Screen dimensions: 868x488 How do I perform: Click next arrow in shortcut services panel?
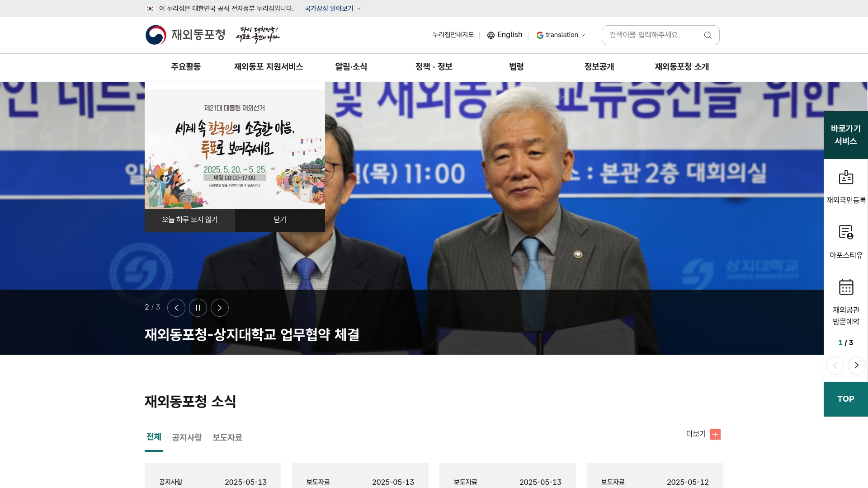(x=857, y=366)
